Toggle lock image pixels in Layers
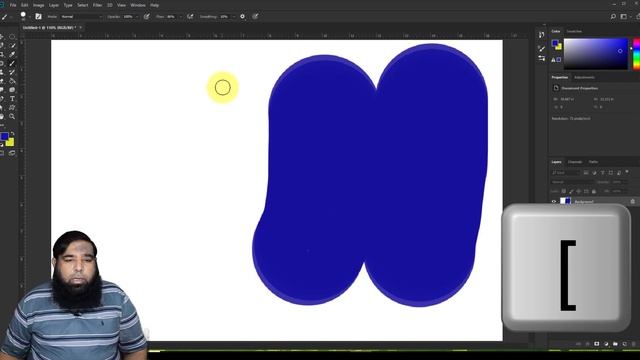Screen dimensions: 640x360 (571, 191)
